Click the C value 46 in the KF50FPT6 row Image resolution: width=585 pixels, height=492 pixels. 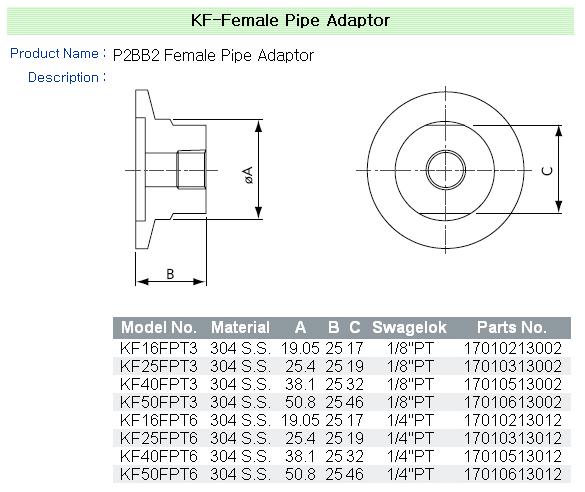(355, 474)
